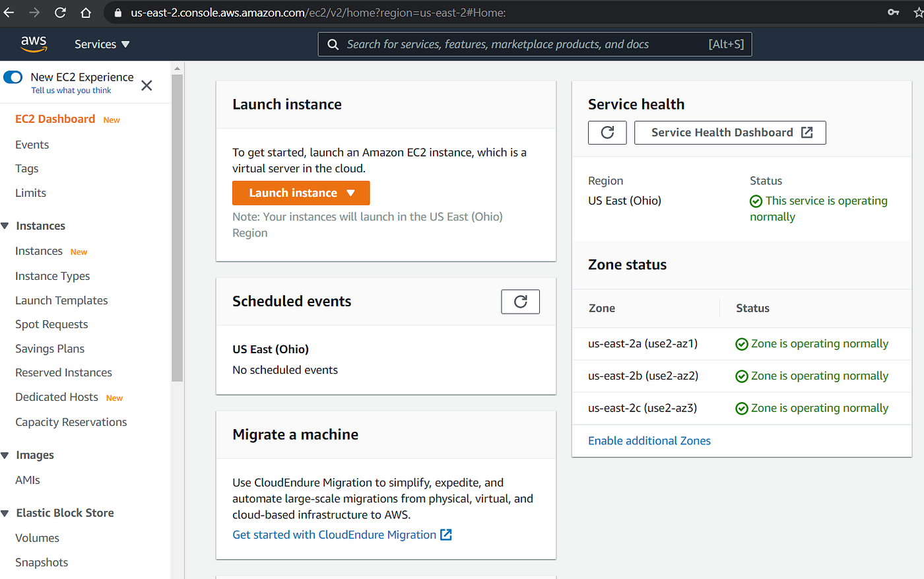The image size is (924, 579).
Task: Click the padlock site info icon
Action: [x=118, y=13]
